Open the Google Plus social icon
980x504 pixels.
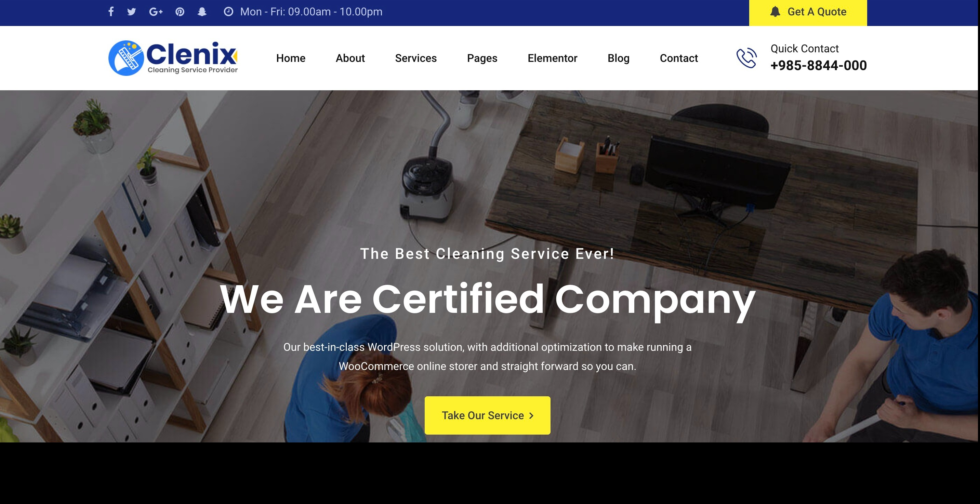click(x=156, y=12)
